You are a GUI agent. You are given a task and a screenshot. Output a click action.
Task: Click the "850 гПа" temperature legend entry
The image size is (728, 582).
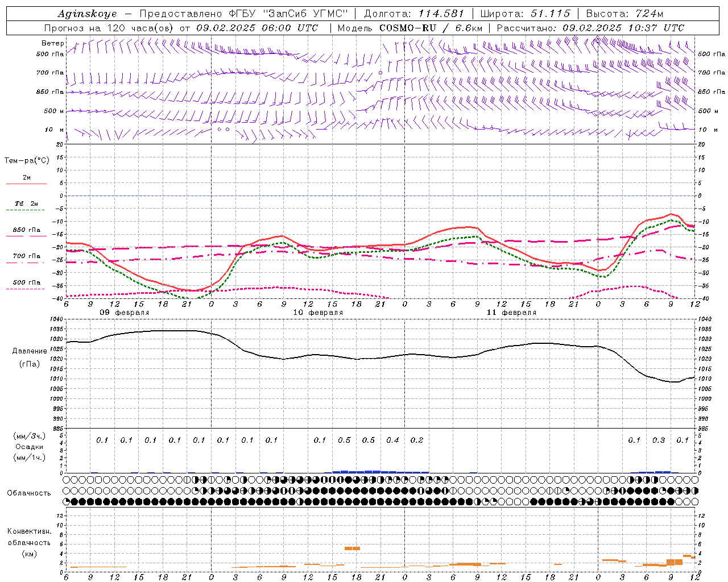click(27, 230)
